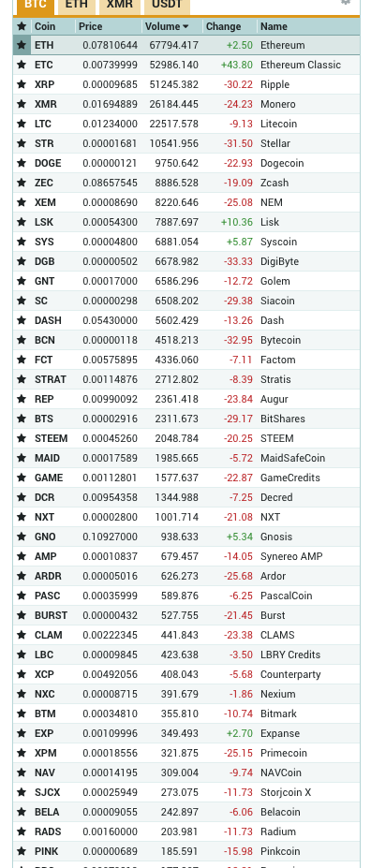Switch to the USDT markets tab
The image size is (371, 868).
click(167, 5)
